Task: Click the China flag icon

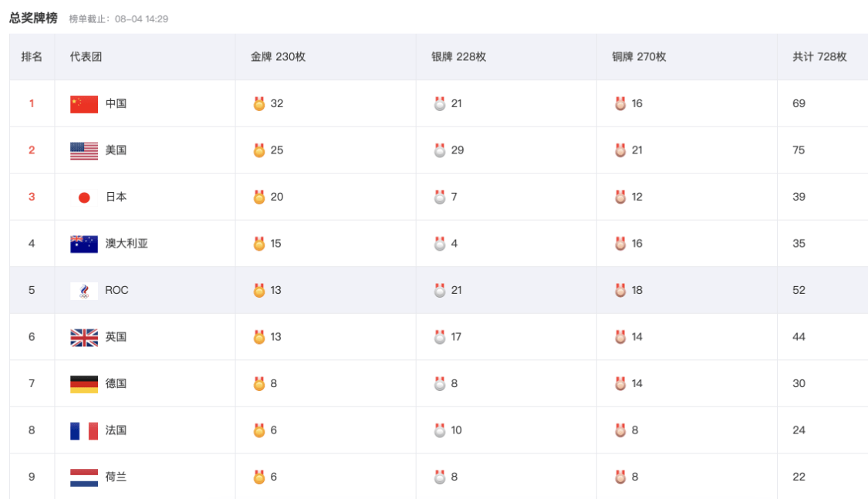Action: coord(84,104)
